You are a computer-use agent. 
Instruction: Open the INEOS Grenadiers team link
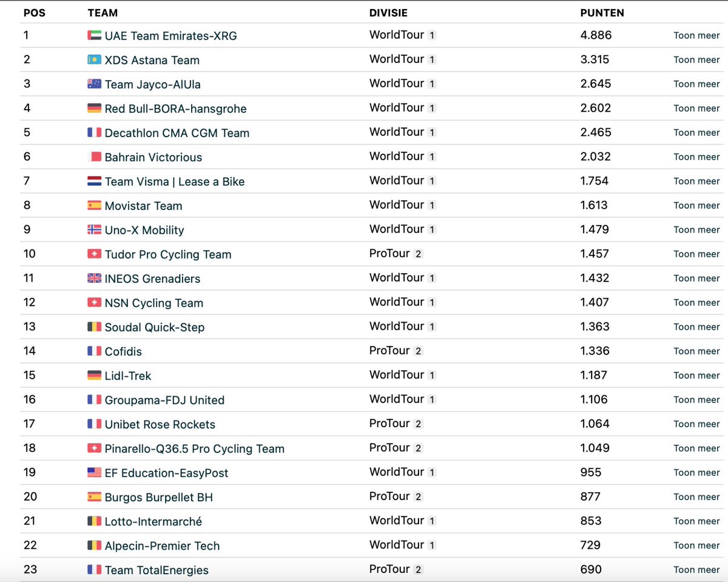152,279
